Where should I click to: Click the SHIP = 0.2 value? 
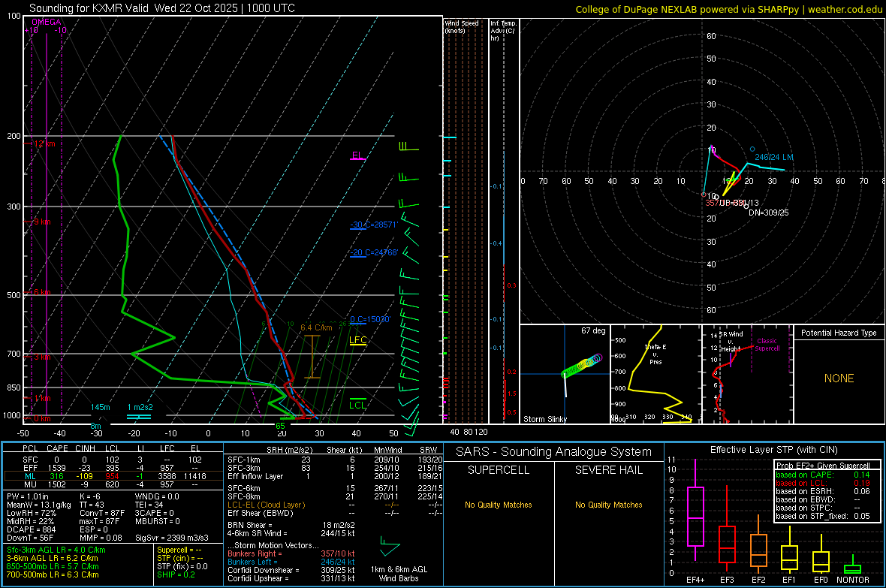point(176,574)
